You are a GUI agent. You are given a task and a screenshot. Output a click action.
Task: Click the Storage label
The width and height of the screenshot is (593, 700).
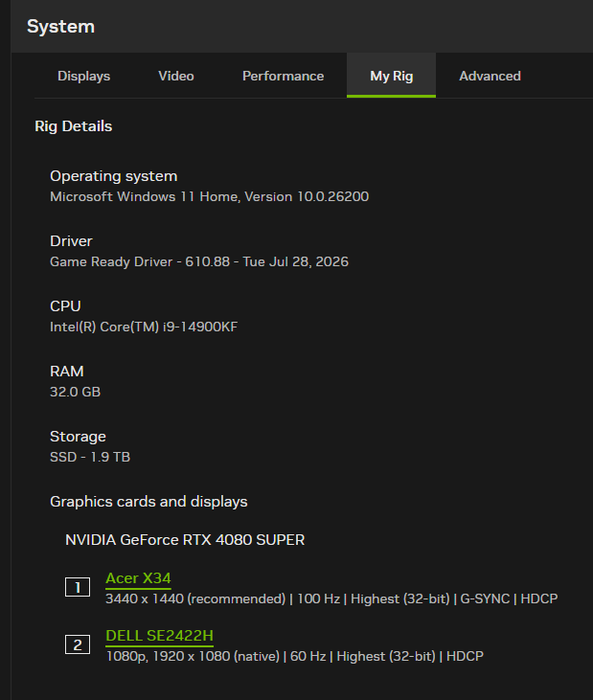pyautogui.click(x=78, y=437)
